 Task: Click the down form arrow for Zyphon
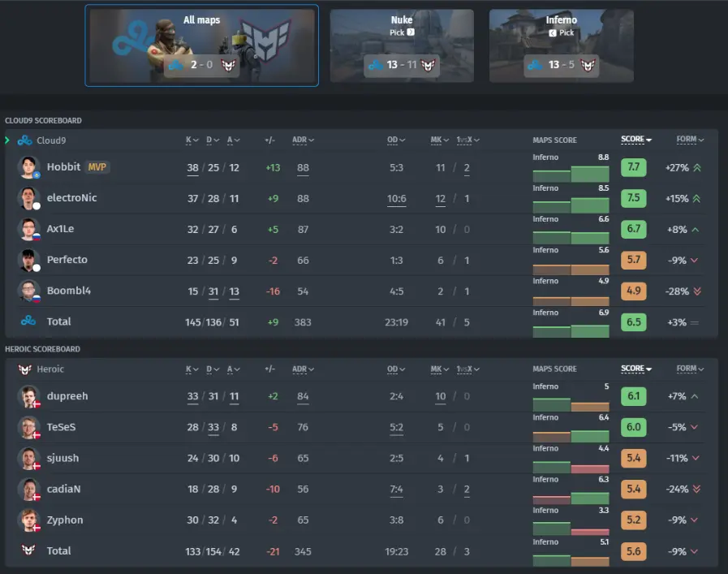(694, 520)
